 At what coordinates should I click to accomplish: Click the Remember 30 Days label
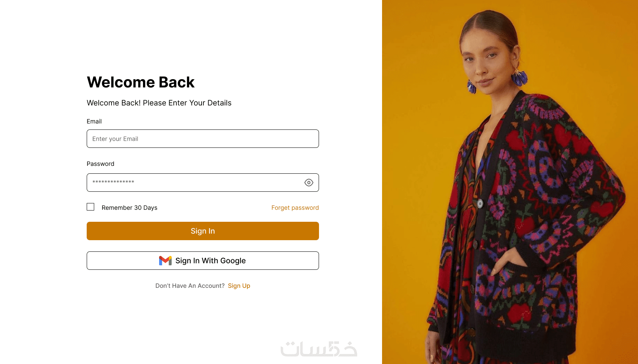point(129,208)
